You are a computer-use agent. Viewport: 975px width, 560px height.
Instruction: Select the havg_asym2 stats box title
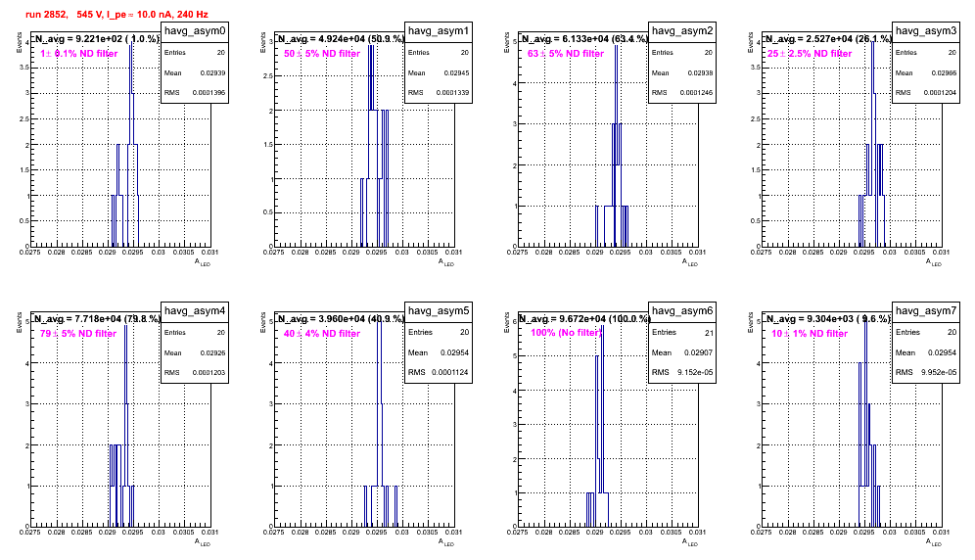[x=682, y=31]
